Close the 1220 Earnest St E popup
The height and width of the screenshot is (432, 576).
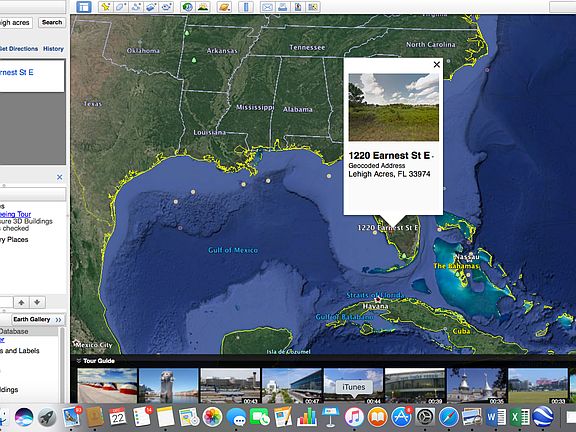click(x=436, y=65)
